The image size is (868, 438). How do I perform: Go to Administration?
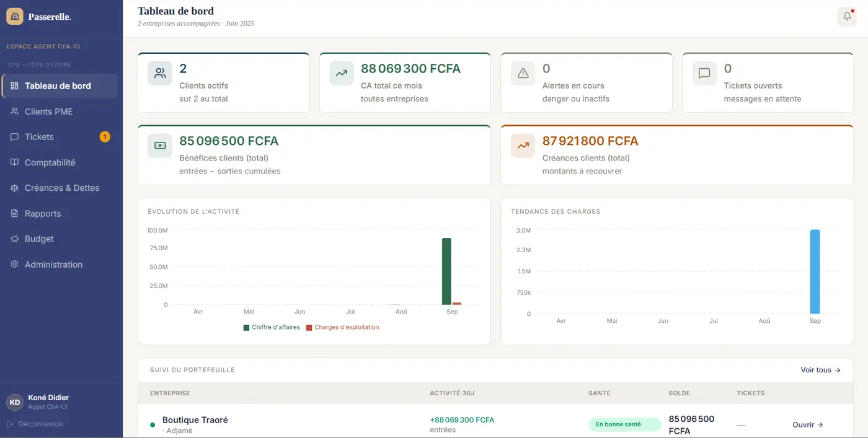tap(60, 265)
